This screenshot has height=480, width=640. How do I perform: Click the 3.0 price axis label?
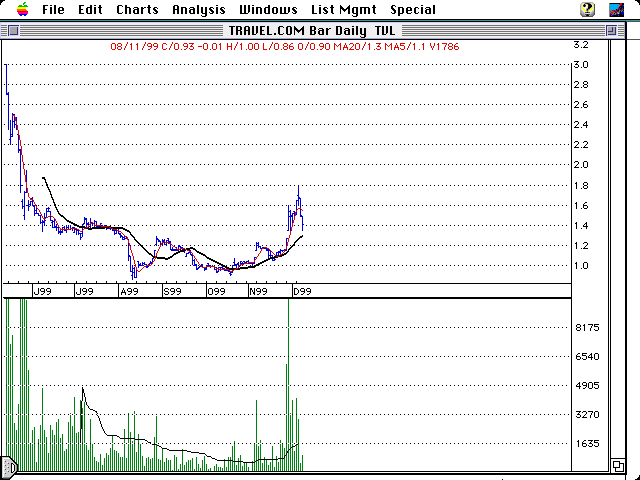[x=581, y=64]
